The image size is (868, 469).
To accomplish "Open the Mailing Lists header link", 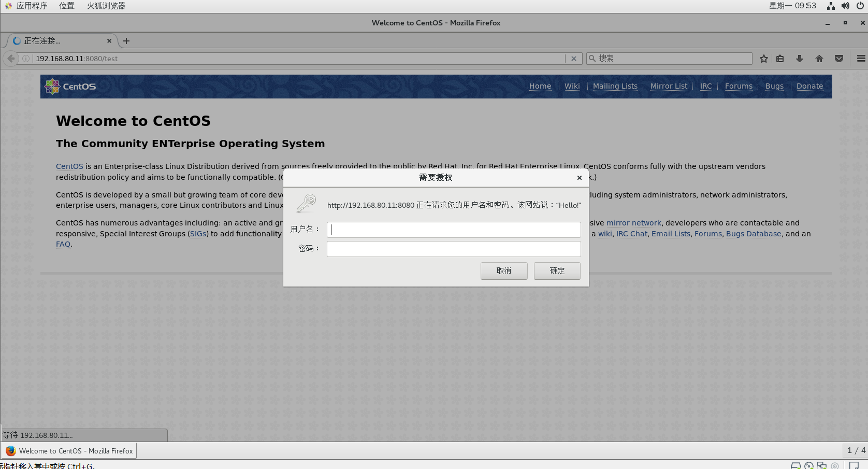I will [615, 86].
